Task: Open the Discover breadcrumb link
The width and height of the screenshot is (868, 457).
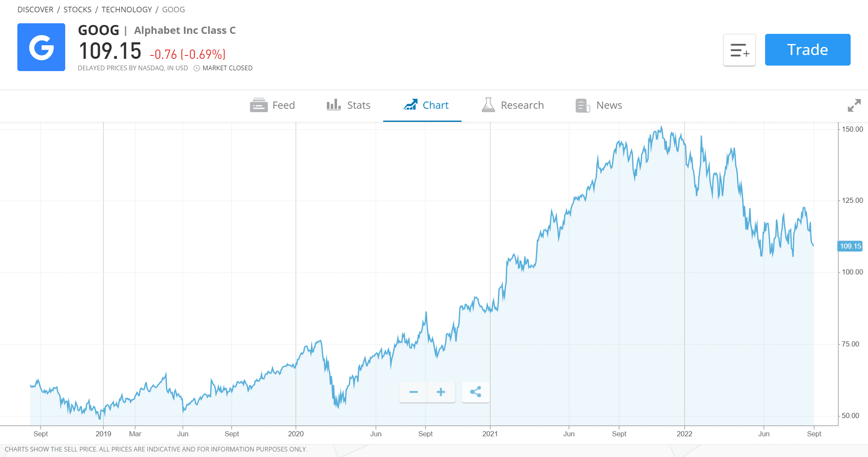Action: [x=35, y=9]
